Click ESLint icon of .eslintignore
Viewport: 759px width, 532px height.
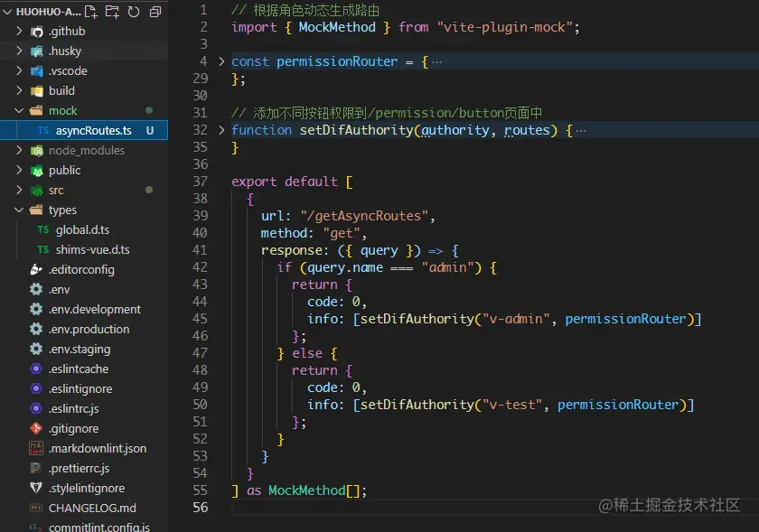click(x=36, y=388)
